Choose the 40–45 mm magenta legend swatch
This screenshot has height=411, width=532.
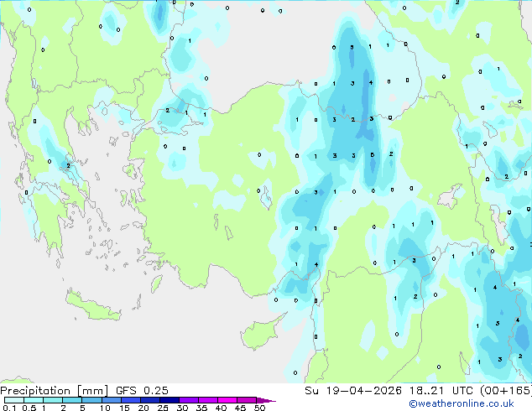click(x=227, y=400)
